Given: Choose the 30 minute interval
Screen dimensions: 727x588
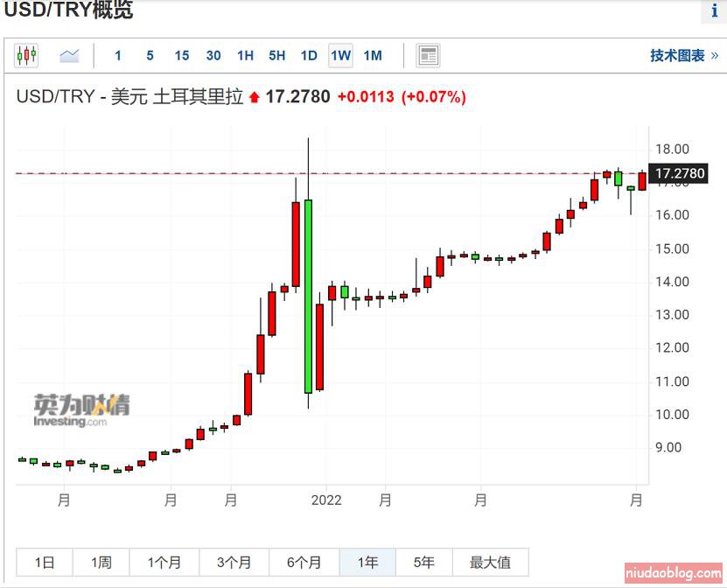Looking at the screenshot, I should point(213,56).
